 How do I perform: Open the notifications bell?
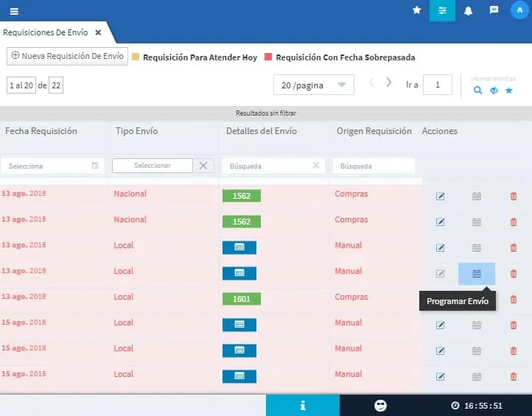[468, 10]
